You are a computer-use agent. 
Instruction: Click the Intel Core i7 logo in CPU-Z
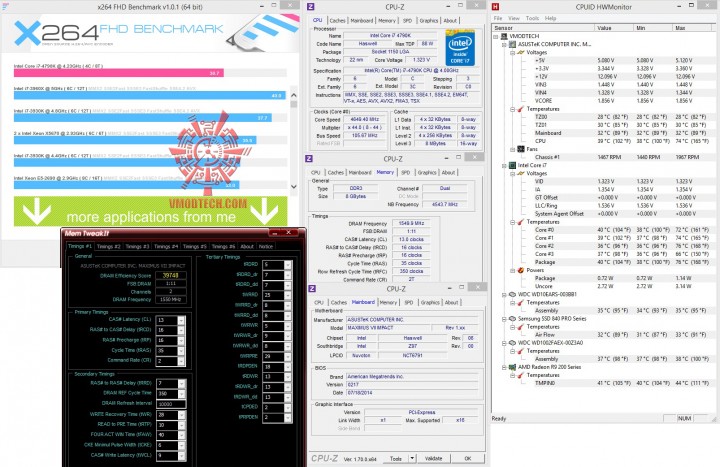click(460, 48)
